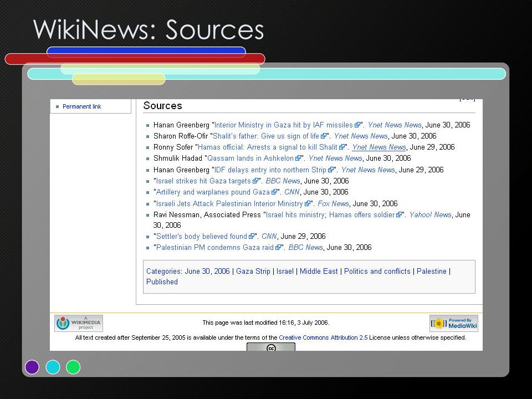
Task: Click external-link icon after 'Ashkelon'
Action: click(298, 158)
